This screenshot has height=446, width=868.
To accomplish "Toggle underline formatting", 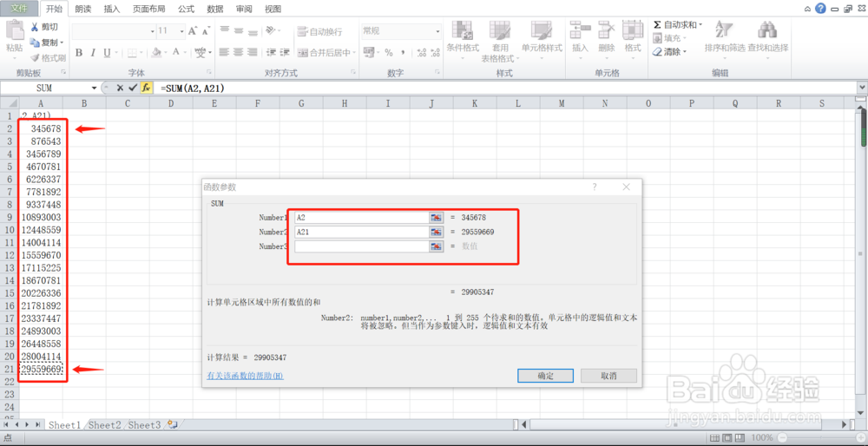I will point(106,53).
